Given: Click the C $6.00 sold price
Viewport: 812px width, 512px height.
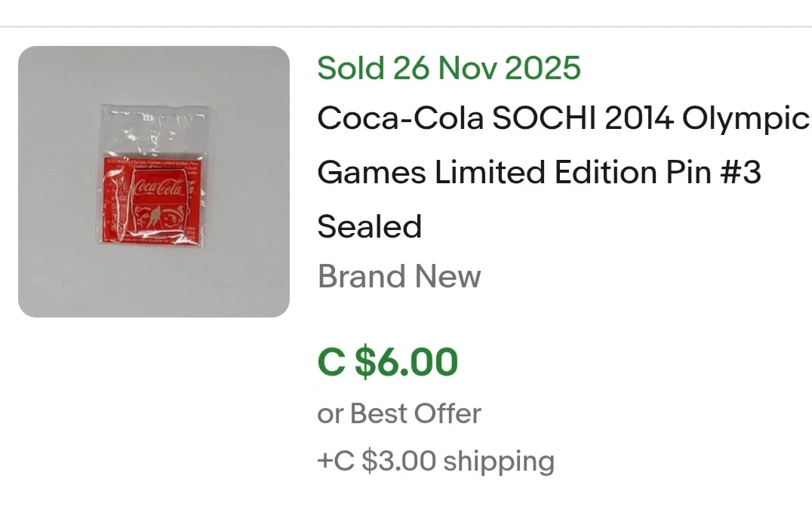Looking at the screenshot, I should pos(388,361).
